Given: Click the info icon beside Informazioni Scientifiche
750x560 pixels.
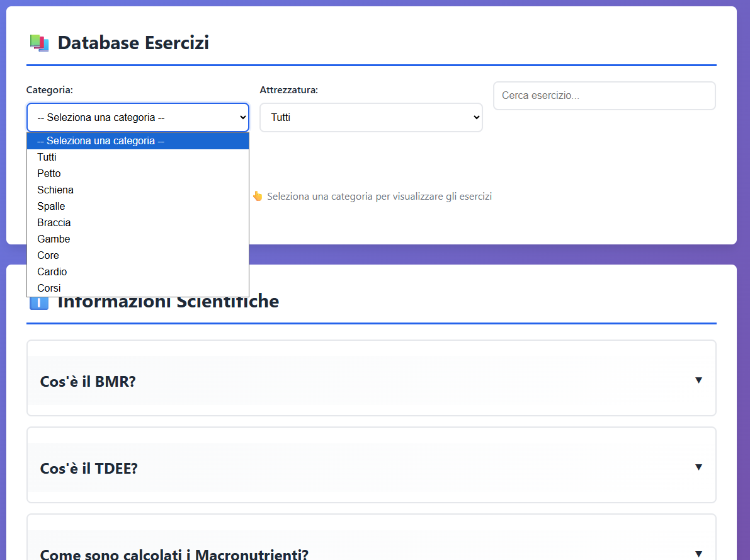Looking at the screenshot, I should [x=38, y=301].
